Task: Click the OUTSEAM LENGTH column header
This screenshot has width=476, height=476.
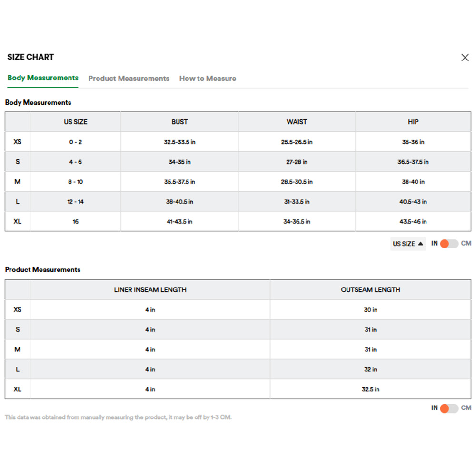Action: (x=370, y=289)
